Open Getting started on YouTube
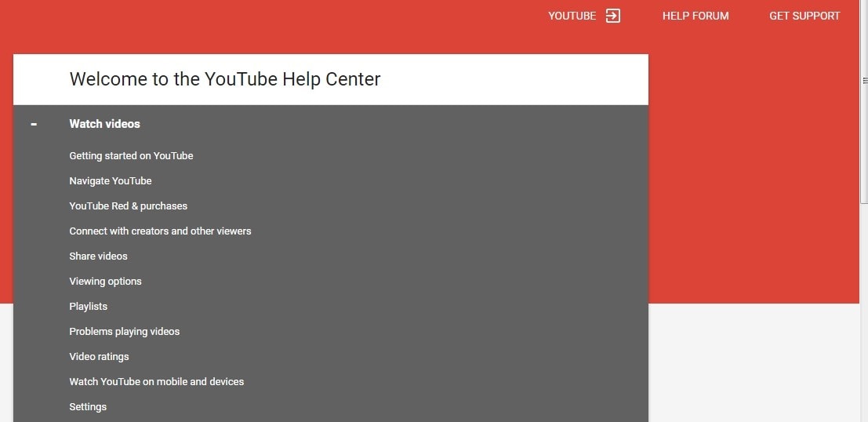Image resolution: width=868 pixels, height=422 pixels. tap(131, 156)
